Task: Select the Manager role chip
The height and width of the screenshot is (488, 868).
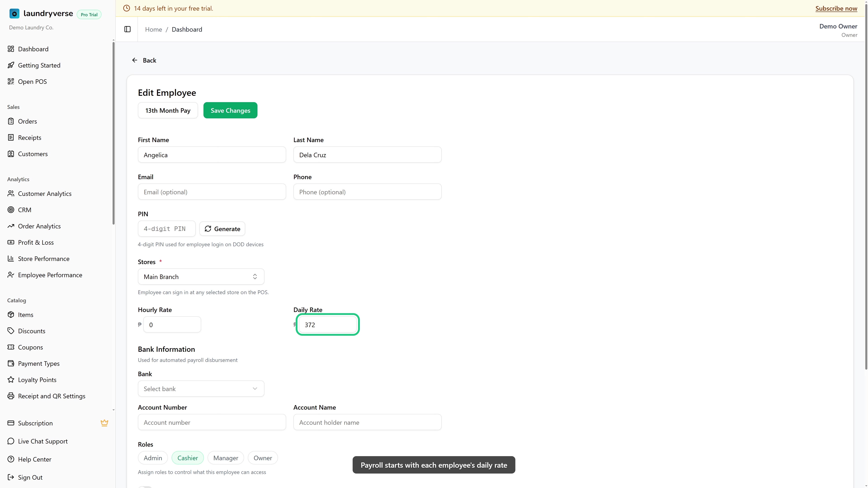Action: [226, 458]
